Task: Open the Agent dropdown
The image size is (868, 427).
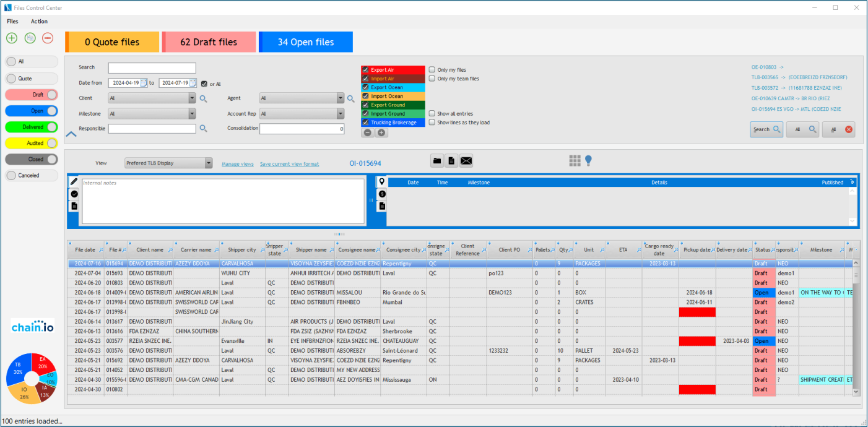Action: pyautogui.click(x=340, y=98)
